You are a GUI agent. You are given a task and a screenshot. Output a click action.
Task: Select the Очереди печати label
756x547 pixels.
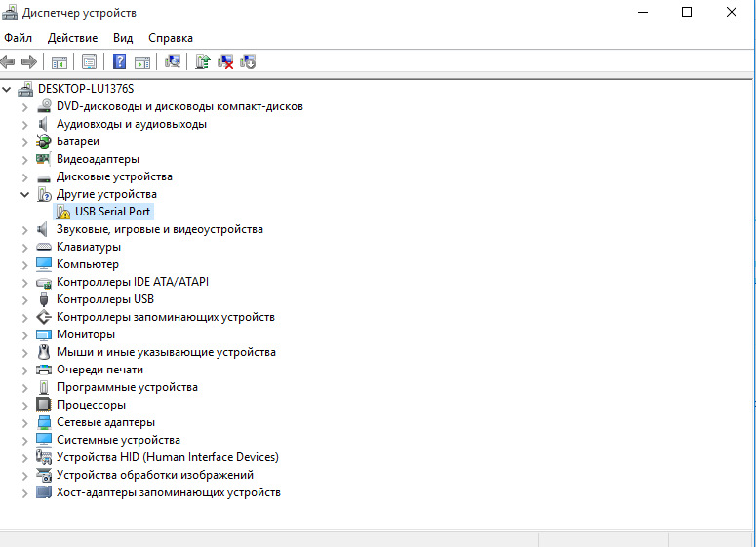[99, 370]
